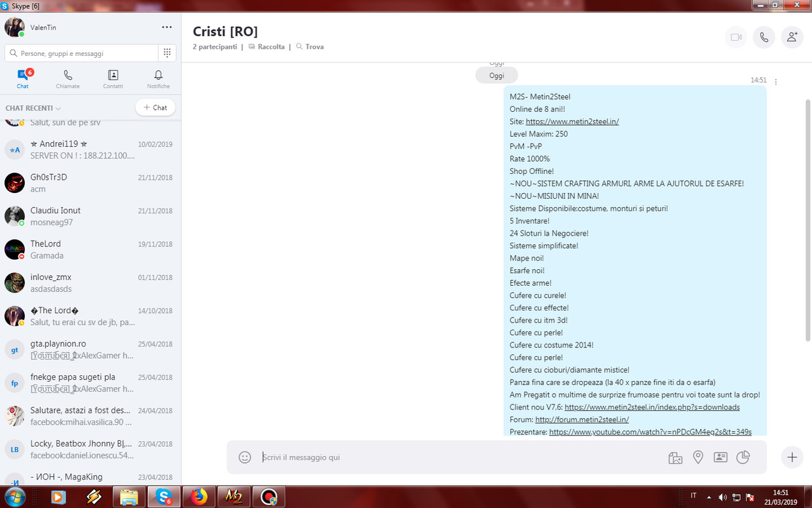Open the Metin2 taskbar icon
This screenshot has height=508, width=812.
(x=233, y=497)
